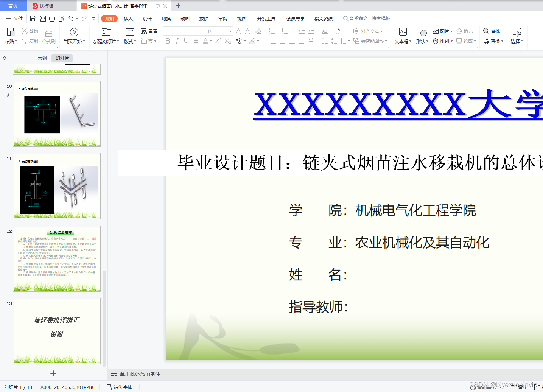The height and width of the screenshot is (392, 543).
Task: Insert a text box using 文本框 icon
Action: point(402,36)
